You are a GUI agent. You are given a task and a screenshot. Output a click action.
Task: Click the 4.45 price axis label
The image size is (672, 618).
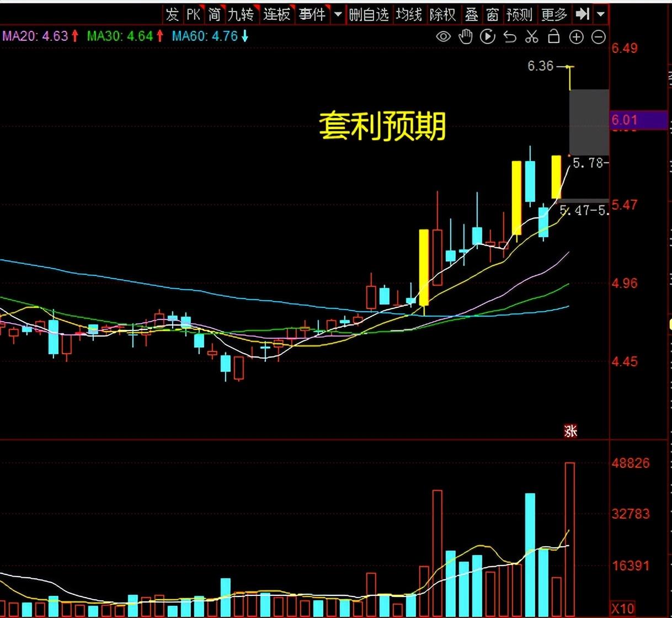[624, 362]
